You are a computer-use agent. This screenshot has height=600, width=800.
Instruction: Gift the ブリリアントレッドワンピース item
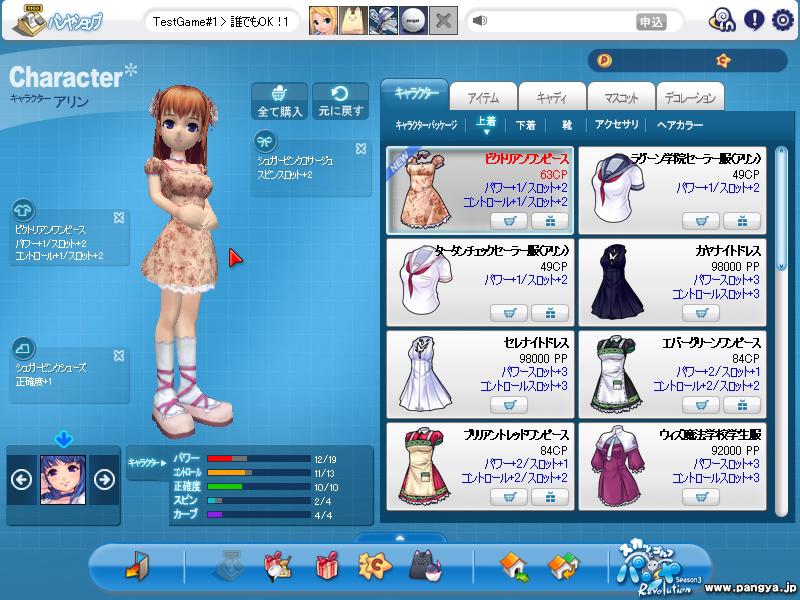pyautogui.click(x=550, y=496)
